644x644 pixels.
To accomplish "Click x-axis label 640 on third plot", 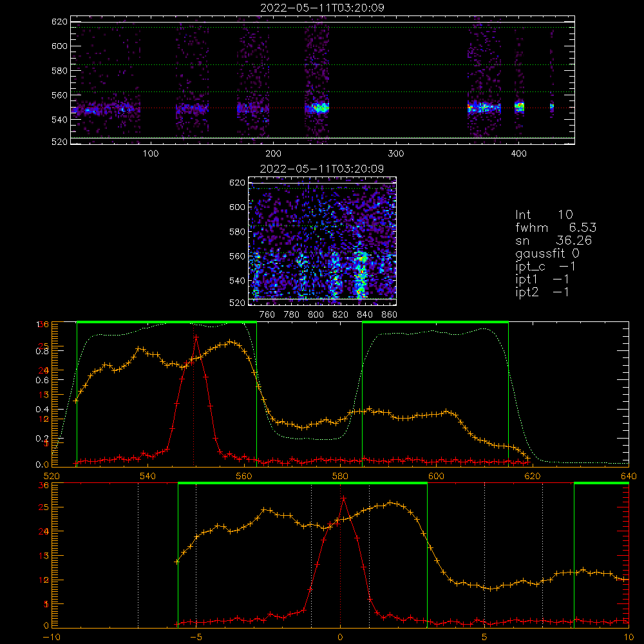I will coord(629,476).
